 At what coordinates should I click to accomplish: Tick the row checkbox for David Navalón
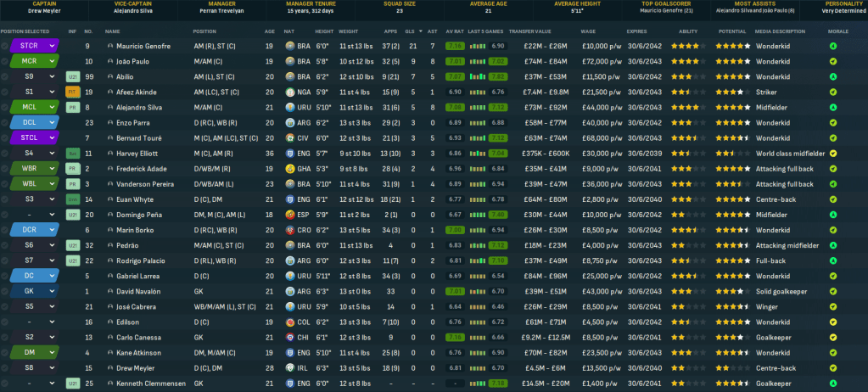click(5, 291)
